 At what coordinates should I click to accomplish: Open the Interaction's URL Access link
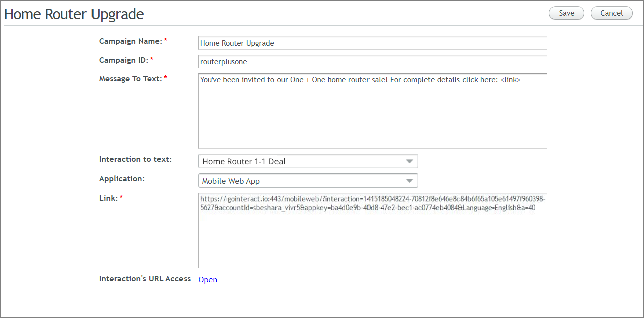(208, 280)
